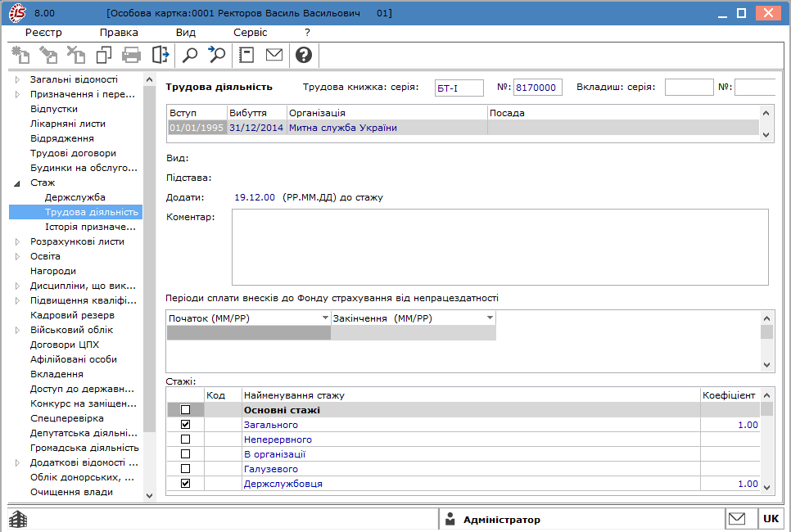
Task: Uncheck the Загального стаж checkbox
Action: pyautogui.click(x=185, y=424)
